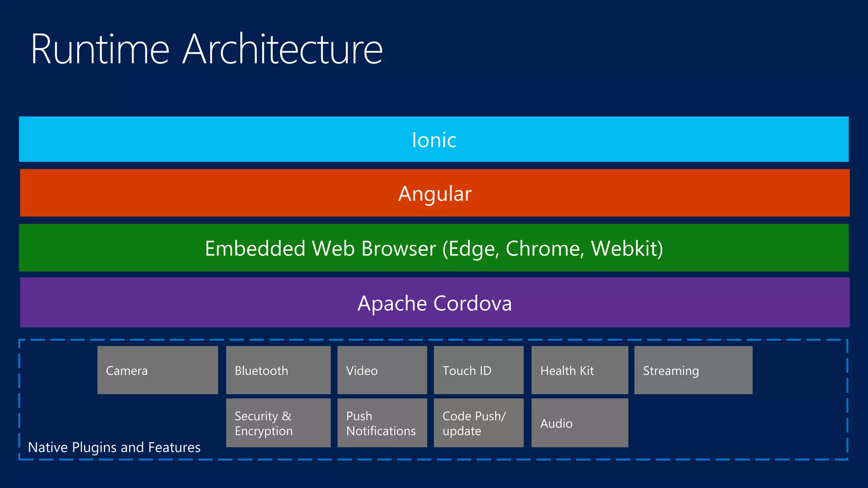Select the Push Notifications tile
868x488 pixels.
click(382, 423)
